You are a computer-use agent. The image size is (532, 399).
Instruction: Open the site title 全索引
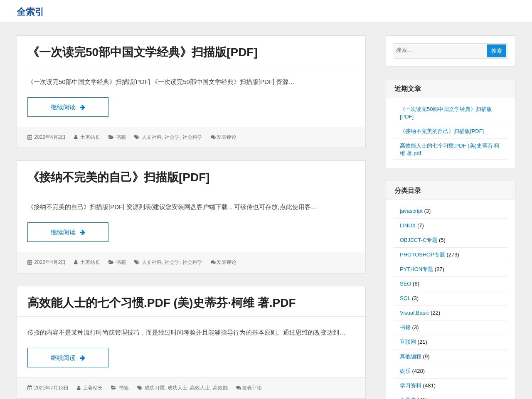[x=30, y=12]
